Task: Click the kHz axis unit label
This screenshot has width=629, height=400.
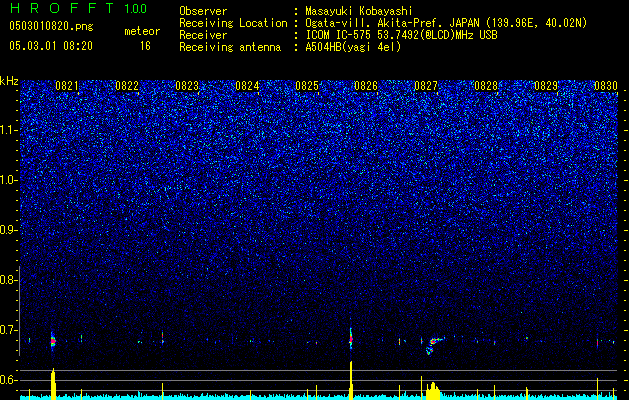Action: tap(9, 81)
